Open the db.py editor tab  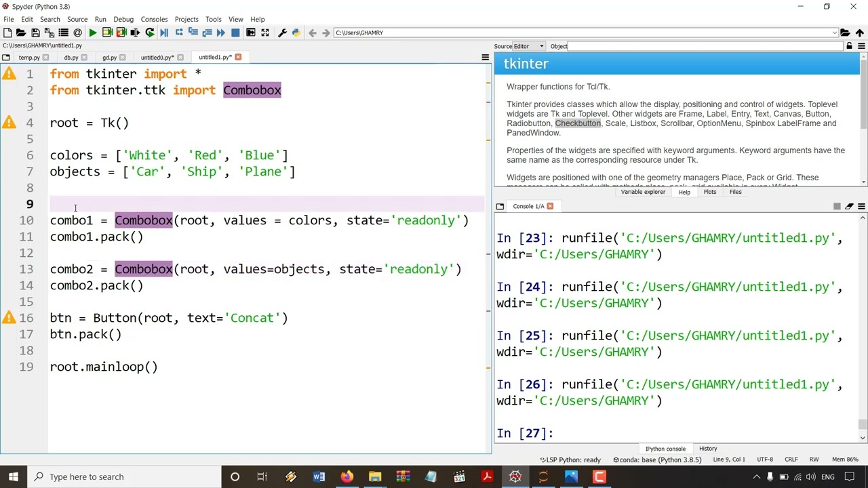coord(71,58)
